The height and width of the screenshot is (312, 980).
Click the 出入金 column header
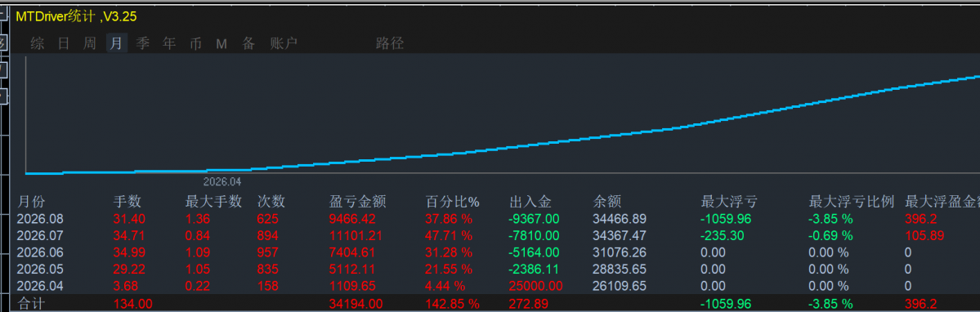(530, 202)
